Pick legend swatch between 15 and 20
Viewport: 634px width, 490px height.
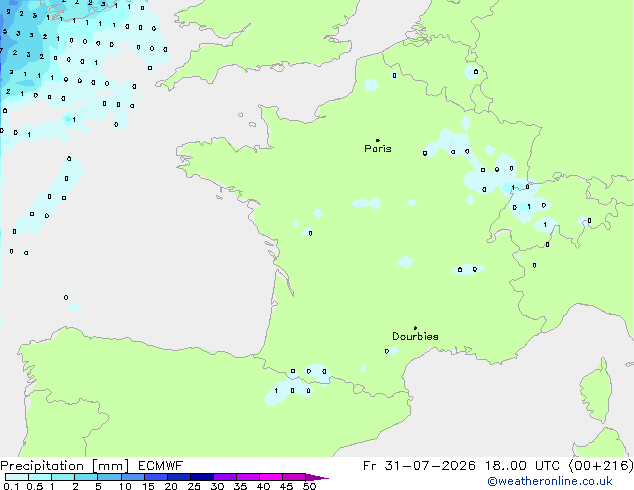click(155, 477)
